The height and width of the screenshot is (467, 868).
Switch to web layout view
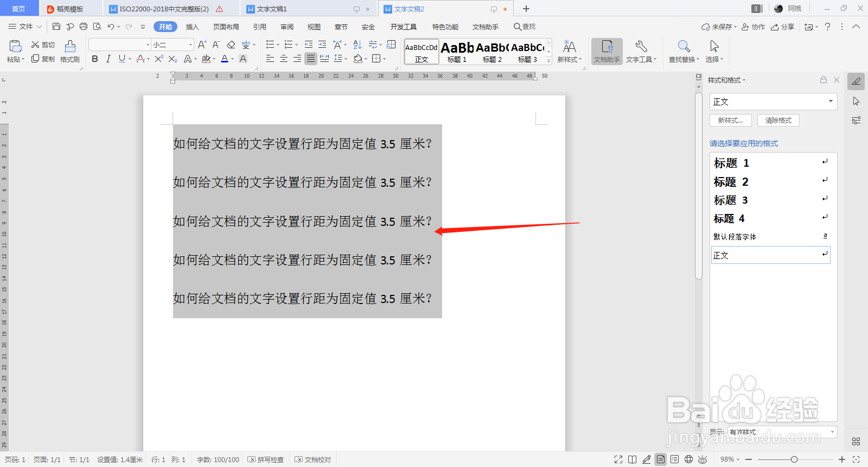coord(688,459)
